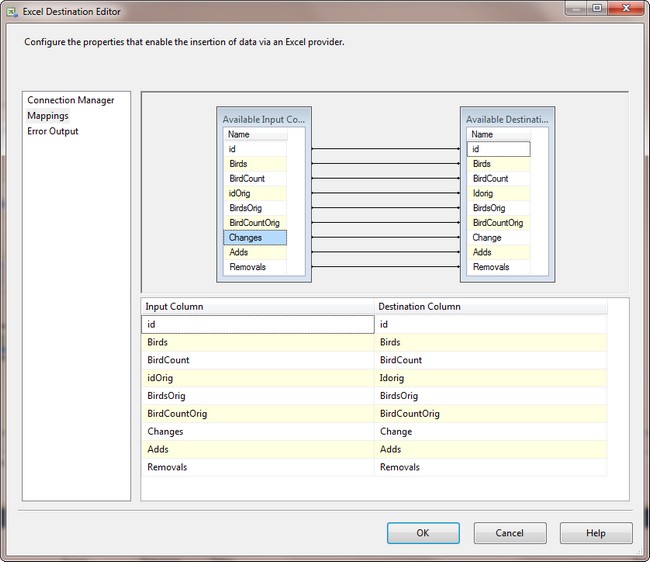
Task: Click the Available Input Columns box title
Action: click(264, 119)
